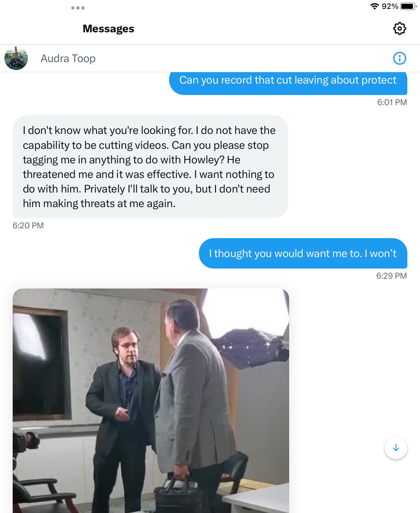Image resolution: width=420 pixels, height=513 pixels.
Task: Open conversation info for Audra Toop
Action: click(x=399, y=58)
